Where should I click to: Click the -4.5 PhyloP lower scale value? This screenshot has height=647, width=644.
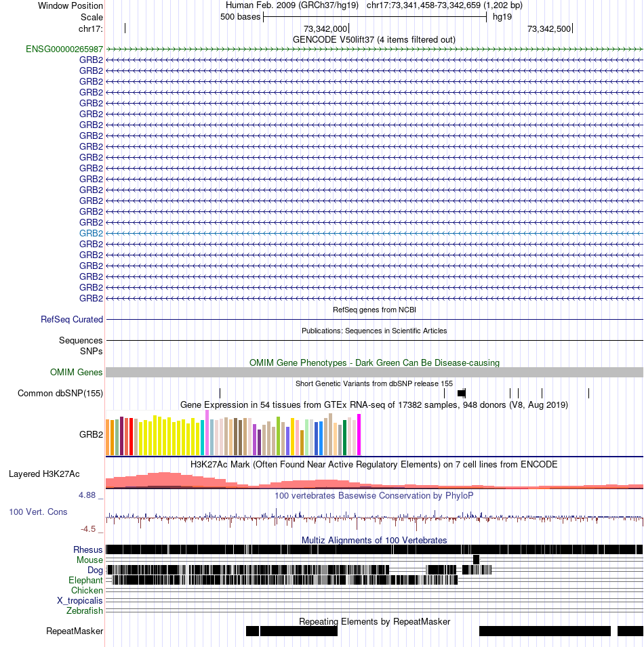click(88, 529)
